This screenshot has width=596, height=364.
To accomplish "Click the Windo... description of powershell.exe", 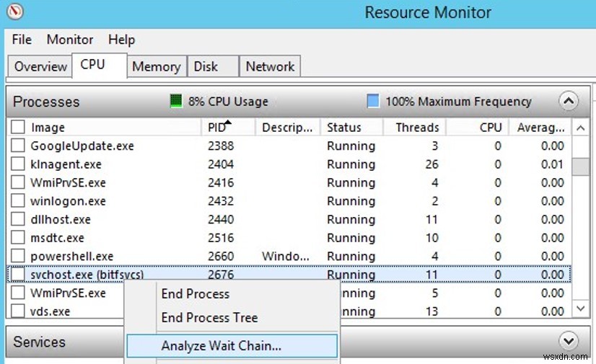I will [x=286, y=256].
